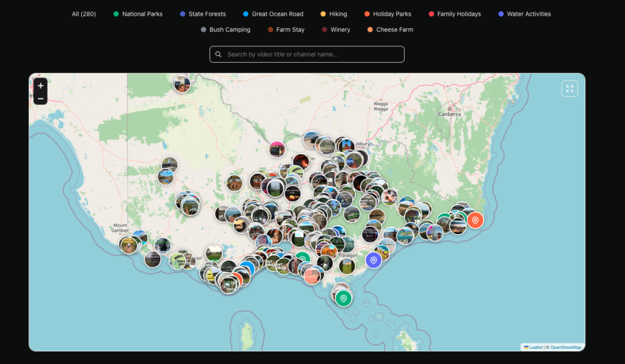Click the search magnifier icon

click(219, 54)
